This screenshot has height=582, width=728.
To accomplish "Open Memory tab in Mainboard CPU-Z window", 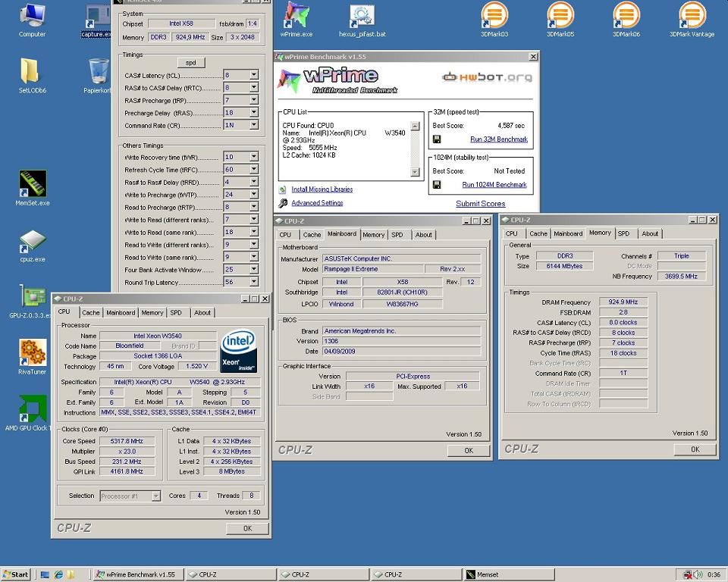I will coord(373,235).
